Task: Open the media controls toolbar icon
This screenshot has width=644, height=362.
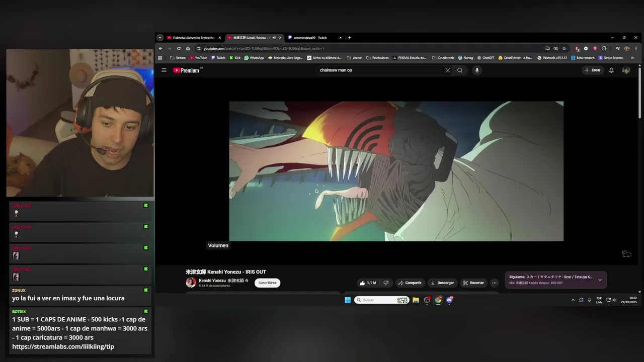Action: (x=618, y=48)
